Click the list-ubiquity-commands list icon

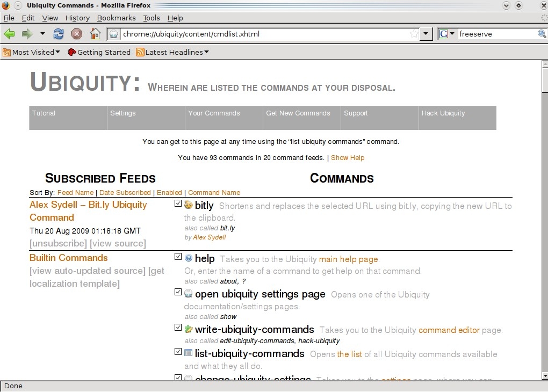point(189,352)
